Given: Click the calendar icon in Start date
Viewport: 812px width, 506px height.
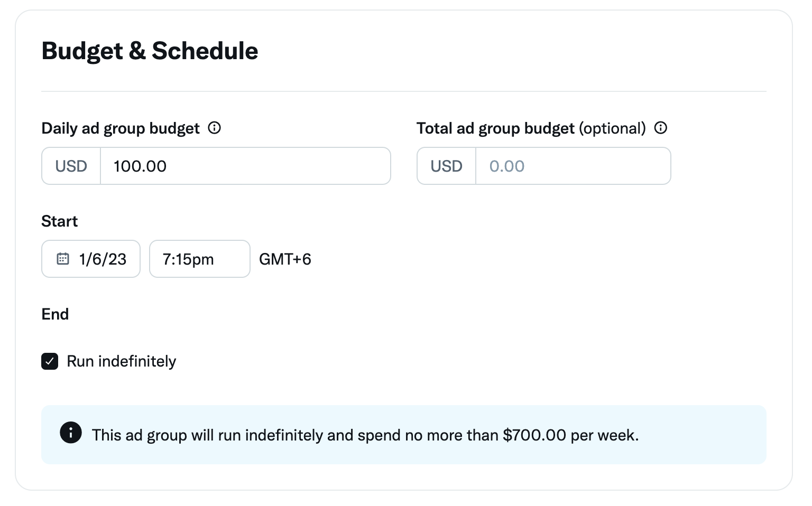Looking at the screenshot, I should coord(63,259).
